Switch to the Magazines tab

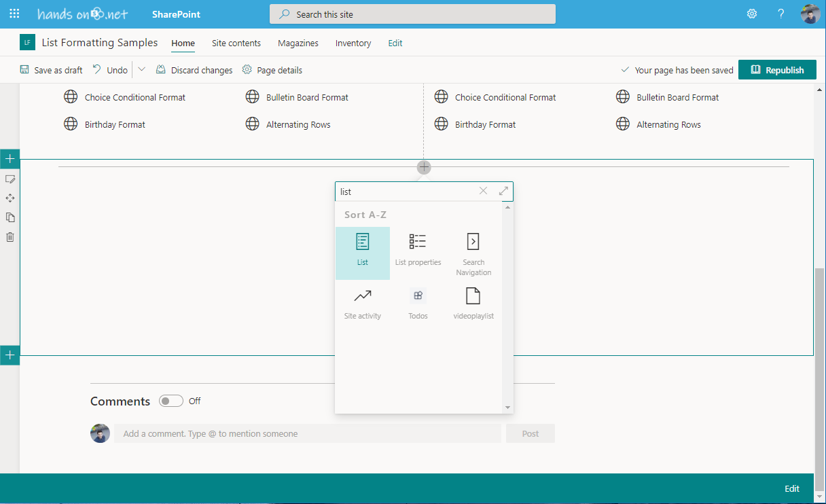pyautogui.click(x=298, y=43)
